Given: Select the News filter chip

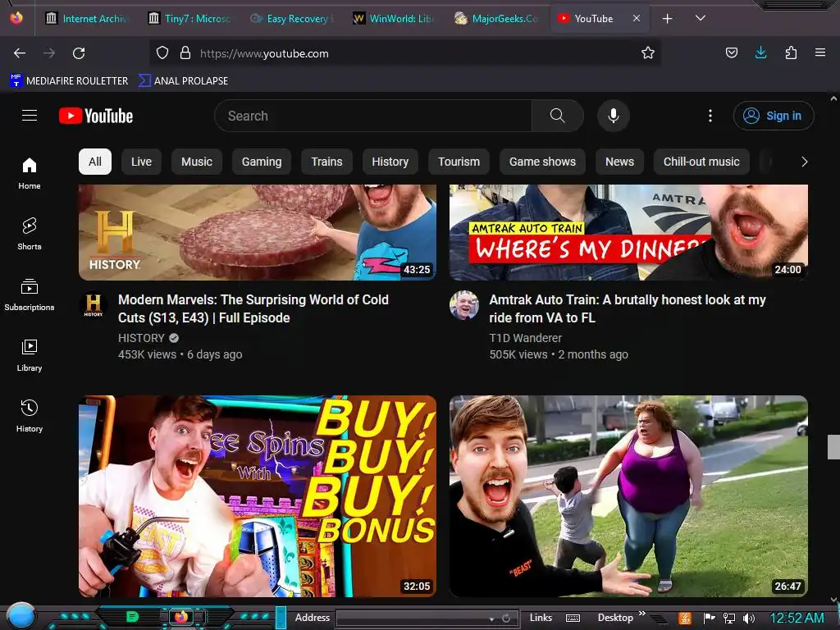Looking at the screenshot, I should [619, 162].
